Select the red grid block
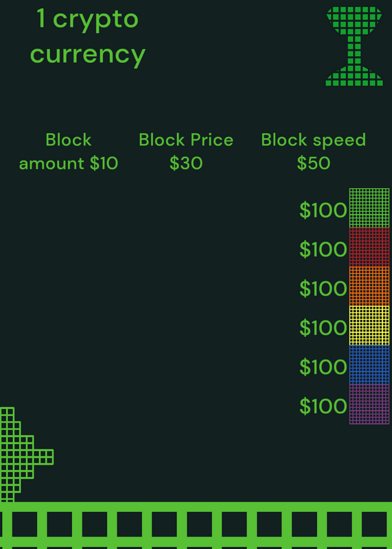Viewport: 392px width, 549px height. pyautogui.click(x=369, y=247)
